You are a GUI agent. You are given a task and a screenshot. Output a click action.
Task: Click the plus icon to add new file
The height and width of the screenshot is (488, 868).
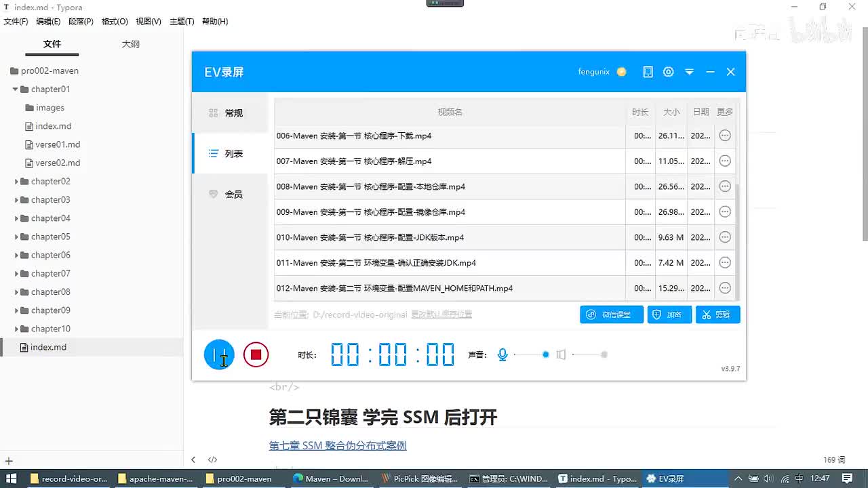(x=9, y=461)
